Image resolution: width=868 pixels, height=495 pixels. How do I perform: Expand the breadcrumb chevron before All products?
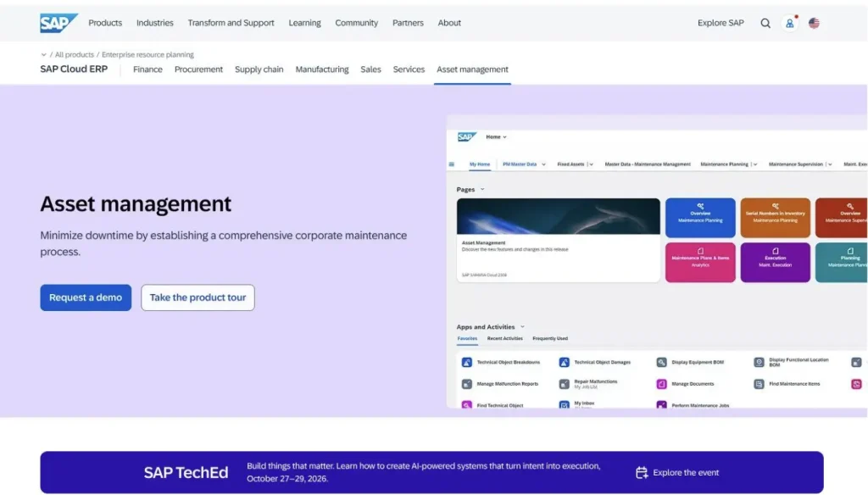(x=44, y=55)
